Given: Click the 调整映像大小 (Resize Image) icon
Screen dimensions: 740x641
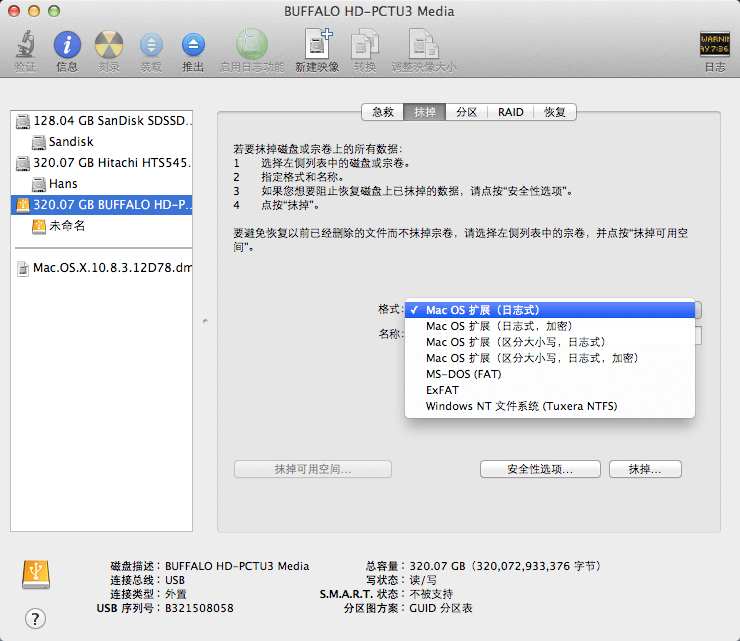Looking at the screenshot, I should pos(423,44).
